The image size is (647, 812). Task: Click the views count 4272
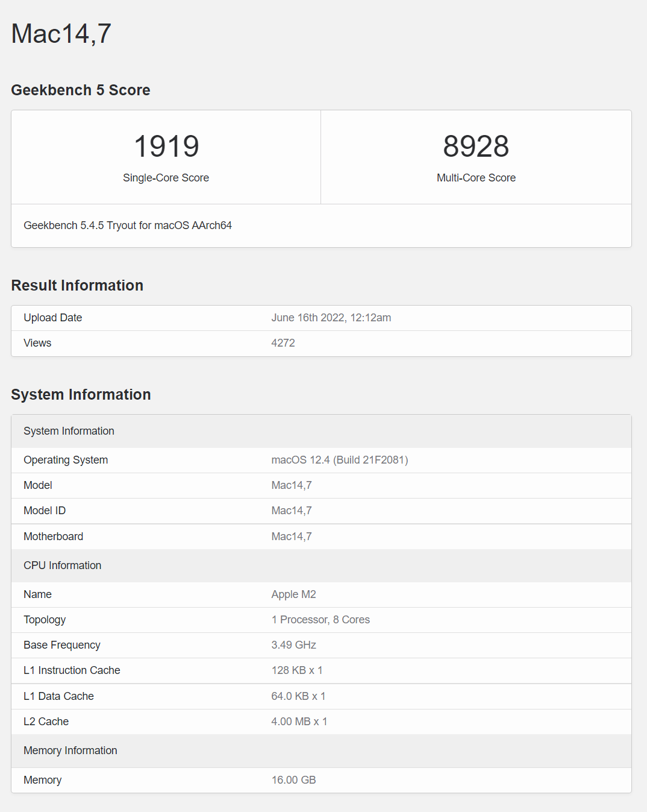283,343
